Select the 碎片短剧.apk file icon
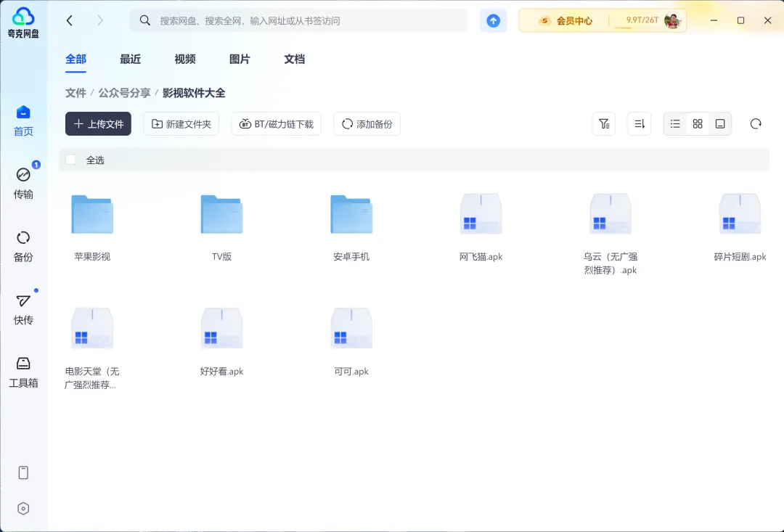The height and width of the screenshot is (532, 784). pos(740,214)
